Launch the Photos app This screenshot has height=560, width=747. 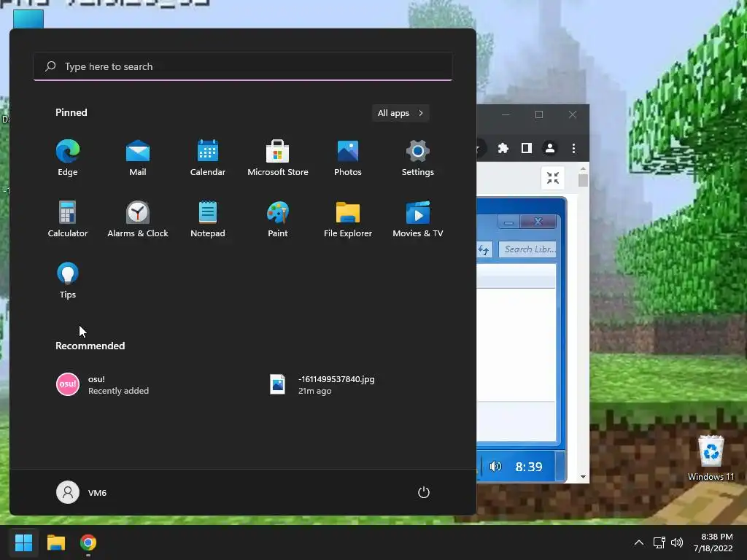click(x=348, y=158)
